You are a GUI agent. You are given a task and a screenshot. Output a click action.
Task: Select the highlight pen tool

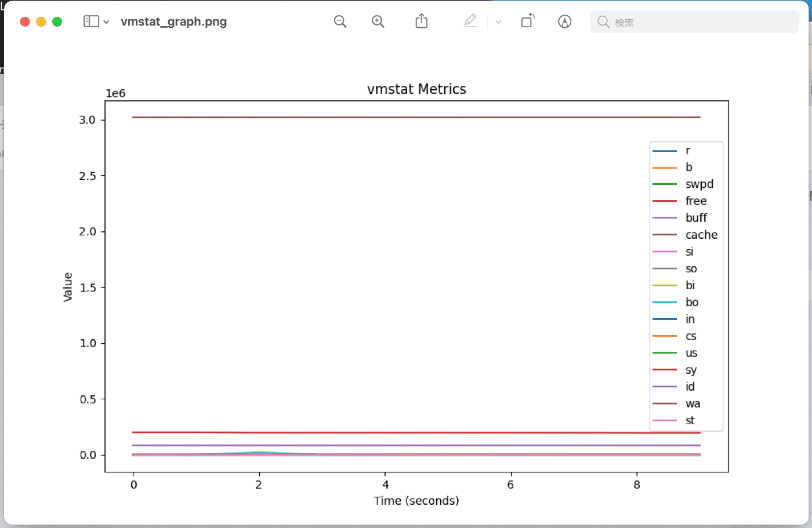point(470,21)
